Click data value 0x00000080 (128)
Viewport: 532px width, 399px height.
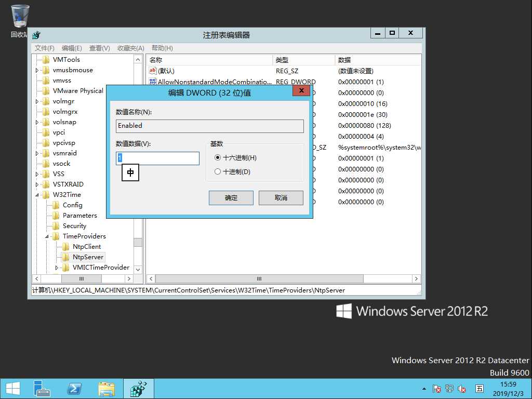pos(364,126)
